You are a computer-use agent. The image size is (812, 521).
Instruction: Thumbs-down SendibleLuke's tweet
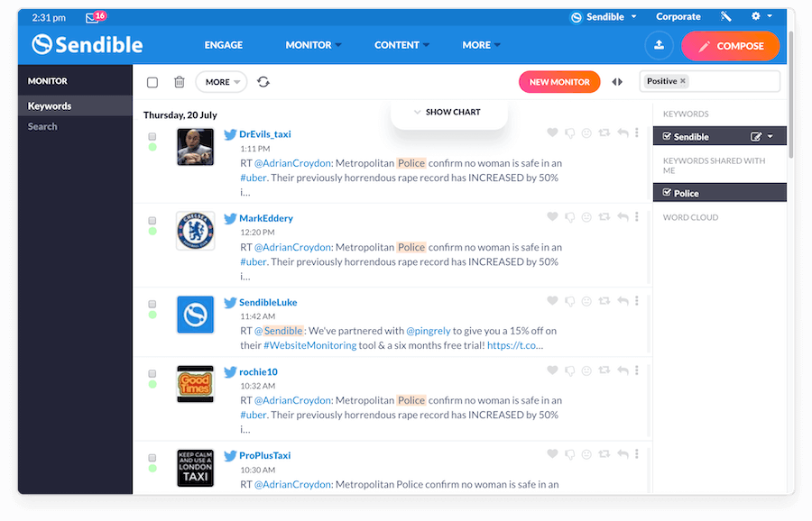(569, 301)
